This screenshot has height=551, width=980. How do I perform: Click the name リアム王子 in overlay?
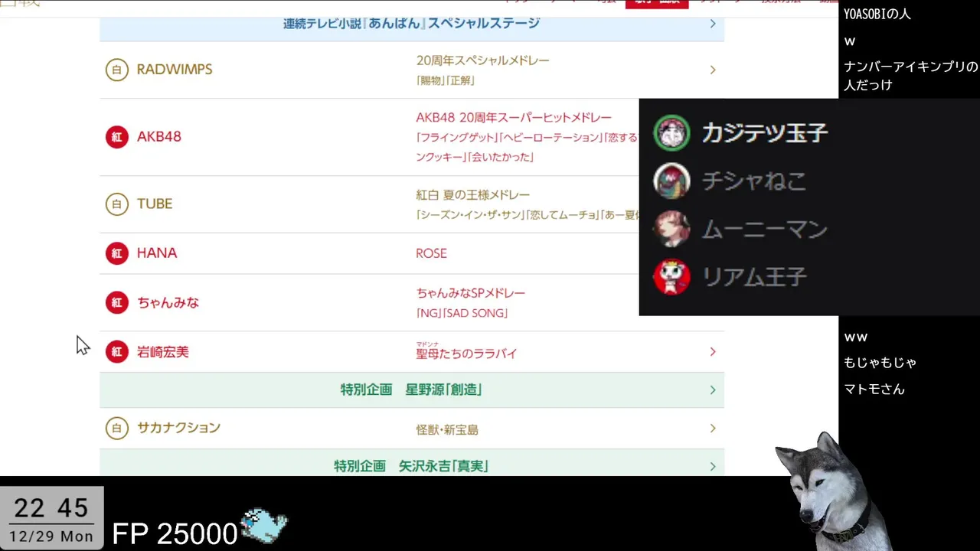(754, 277)
